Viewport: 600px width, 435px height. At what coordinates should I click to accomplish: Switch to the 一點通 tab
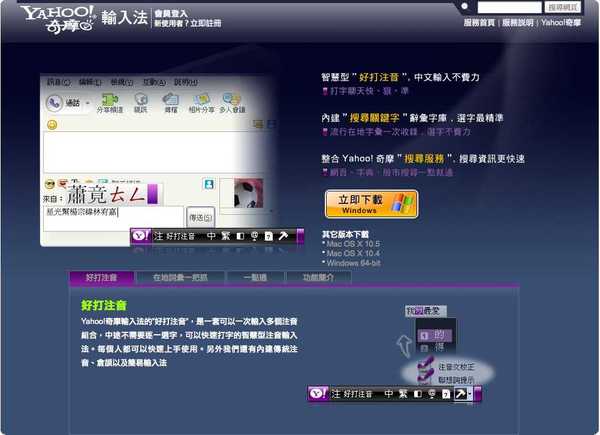[x=255, y=278]
